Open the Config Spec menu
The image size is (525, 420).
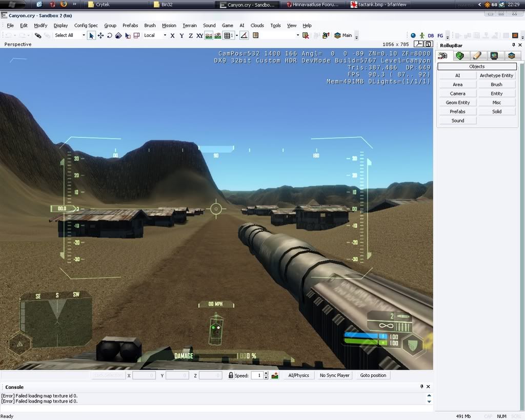click(86, 26)
